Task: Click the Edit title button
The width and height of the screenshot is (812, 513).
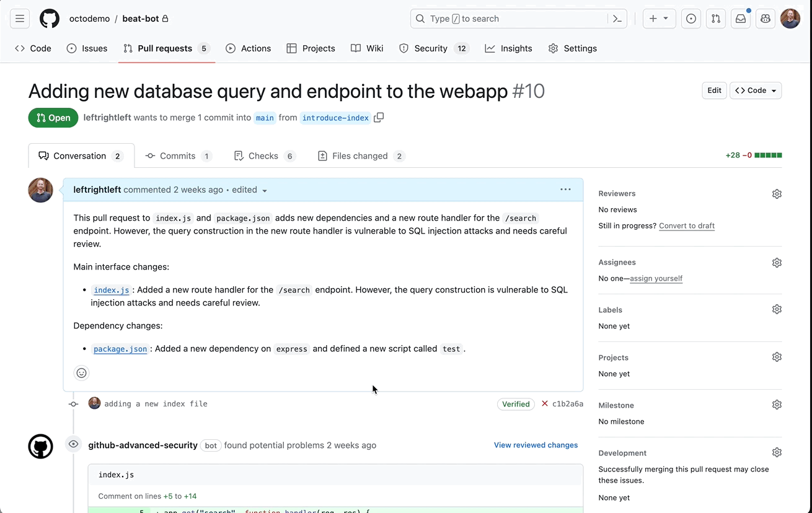Action: pyautogui.click(x=714, y=90)
